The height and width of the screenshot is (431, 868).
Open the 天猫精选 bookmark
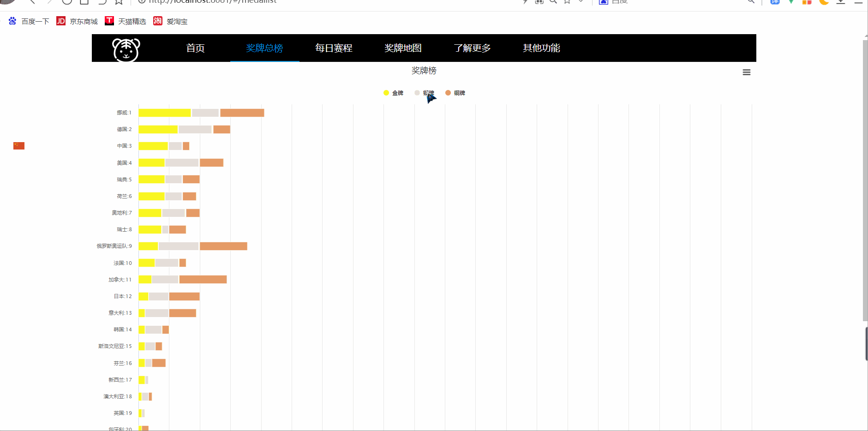pyautogui.click(x=126, y=21)
